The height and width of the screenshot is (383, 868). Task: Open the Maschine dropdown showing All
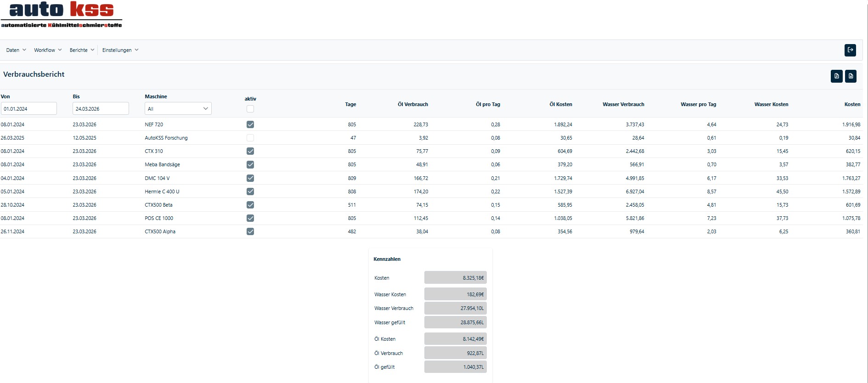click(x=178, y=109)
